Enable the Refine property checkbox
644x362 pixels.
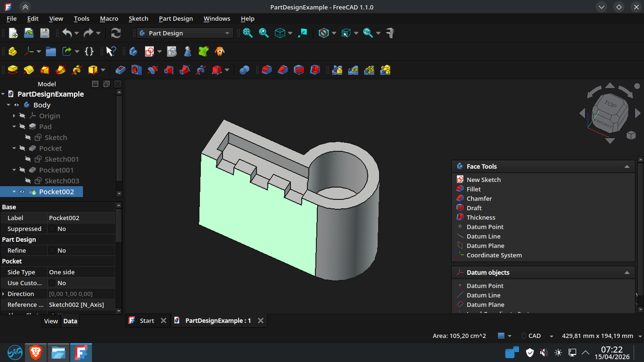[x=52, y=251]
